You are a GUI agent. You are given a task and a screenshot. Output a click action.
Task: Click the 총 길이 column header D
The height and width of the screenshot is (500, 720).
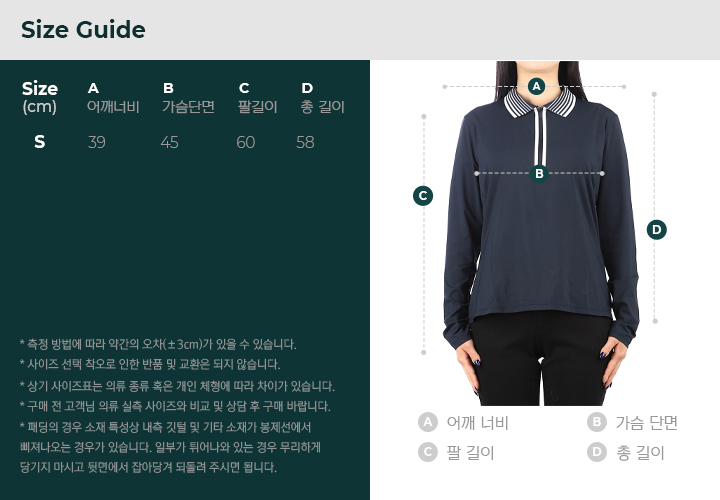click(322, 98)
